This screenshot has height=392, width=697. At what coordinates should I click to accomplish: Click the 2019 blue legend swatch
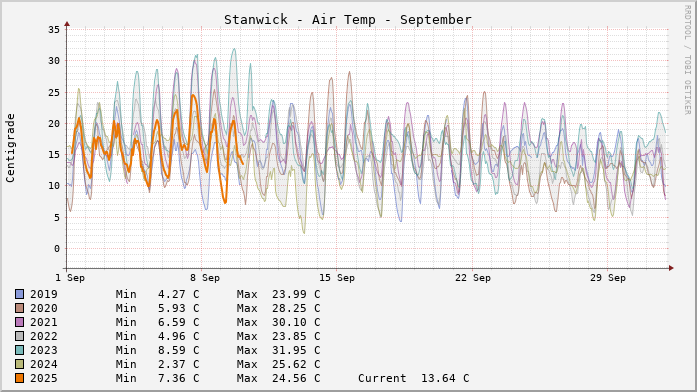click(20, 294)
